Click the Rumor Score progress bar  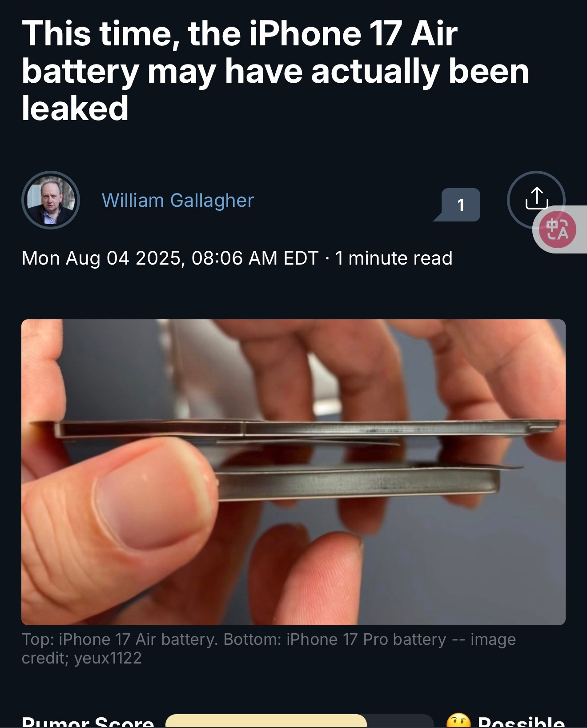tap(299, 721)
